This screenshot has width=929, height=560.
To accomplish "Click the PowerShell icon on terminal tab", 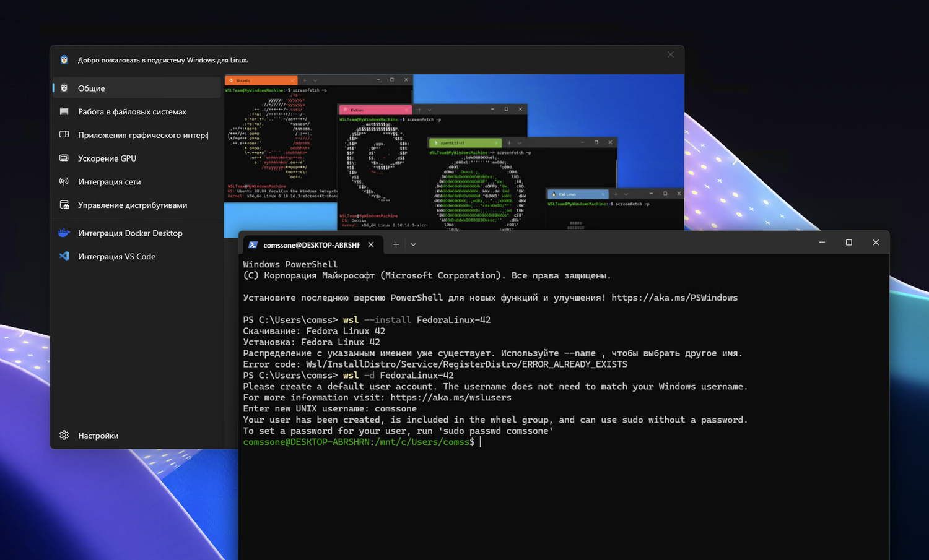I will coord(253,245).
